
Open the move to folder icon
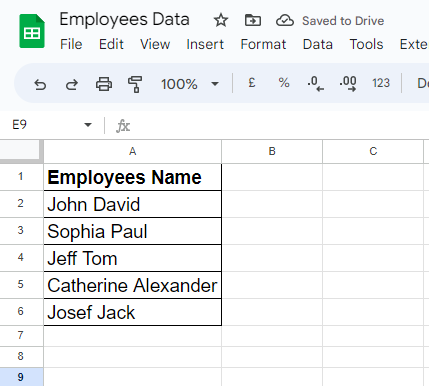(253, 20)
